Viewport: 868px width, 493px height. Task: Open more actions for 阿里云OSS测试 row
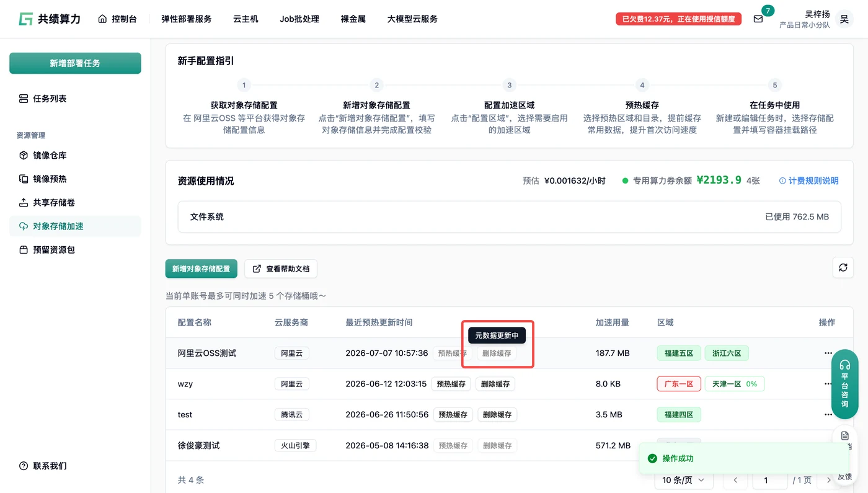828,353
